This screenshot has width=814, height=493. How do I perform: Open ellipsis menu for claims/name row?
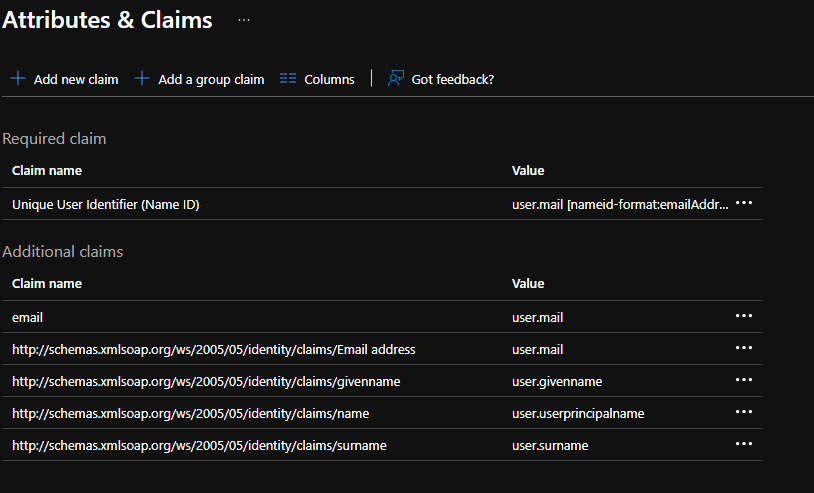[x=744, y=412]
